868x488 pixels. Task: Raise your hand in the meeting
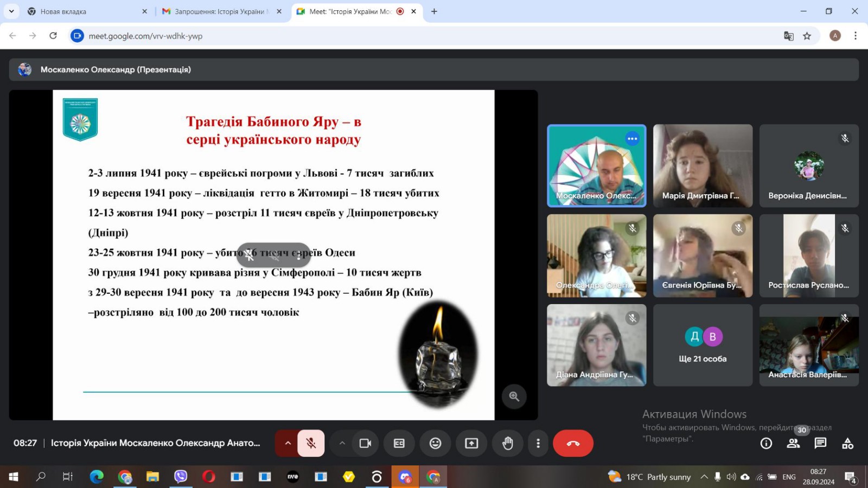507,443
